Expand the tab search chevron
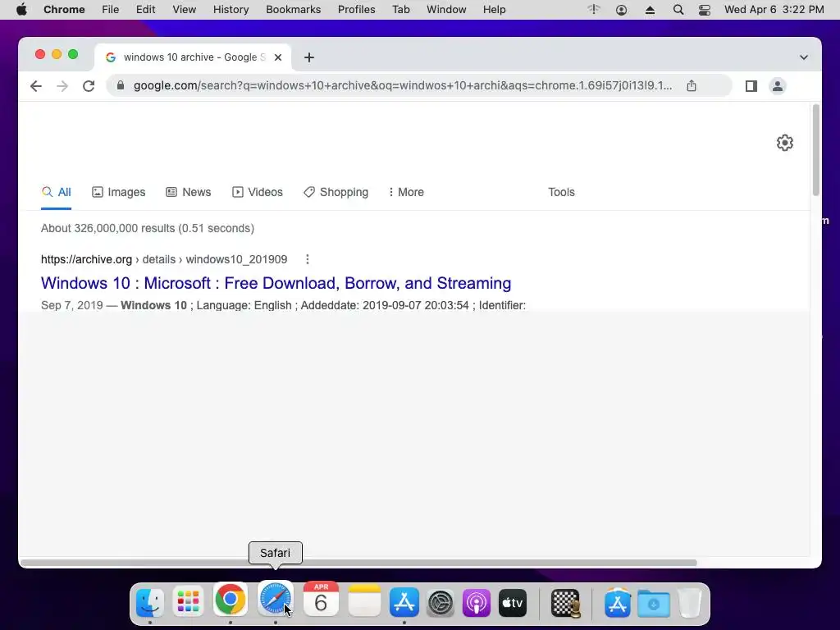This screenshot has width=840, height=630. pyautogui.click(x=804, y=57)
